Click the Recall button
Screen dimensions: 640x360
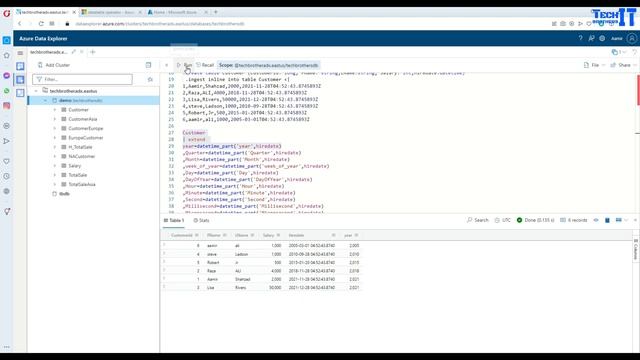[205, 65]
